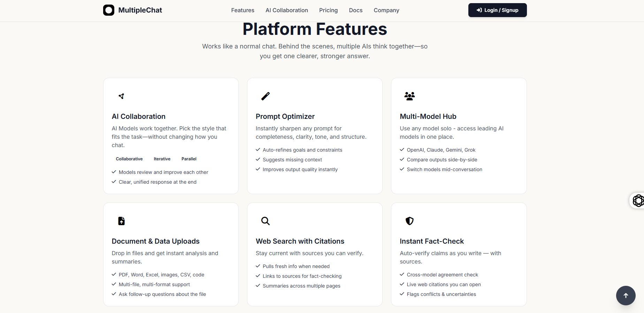The image size is (644, 313).
Task: Open the Company menu item
Action: [386, 10]
